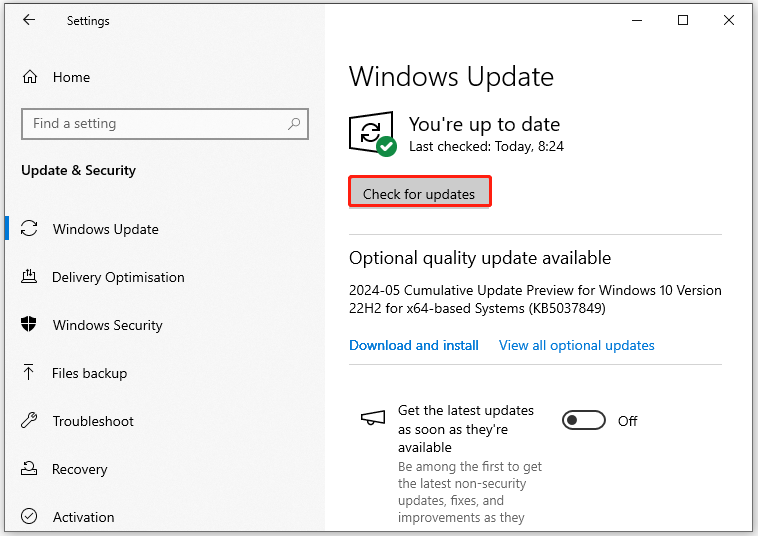Open the Delivery Optimisation section
The image size is (758, 536).
click(118, 277)
